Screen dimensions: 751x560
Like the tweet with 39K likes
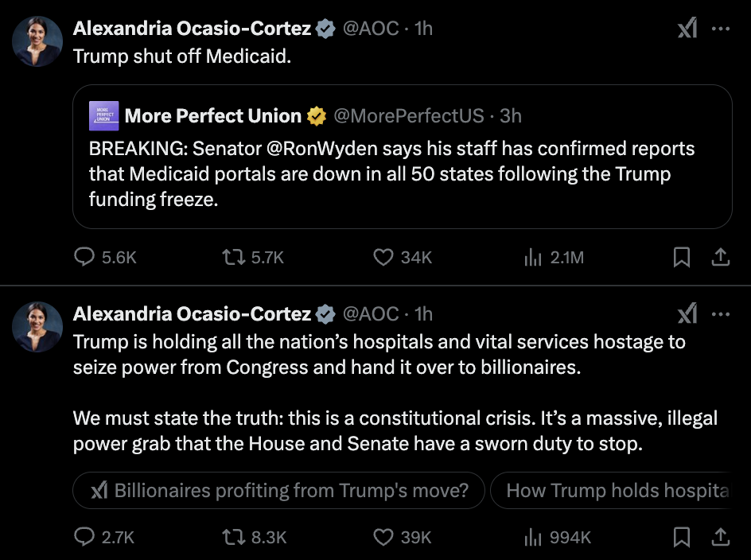coord(383,538)
